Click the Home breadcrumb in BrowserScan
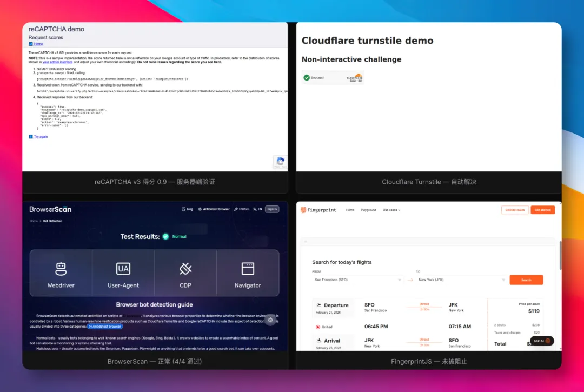The width and height of the screenshot is (584, 392). pyautogui.click(x=34, y=221)
